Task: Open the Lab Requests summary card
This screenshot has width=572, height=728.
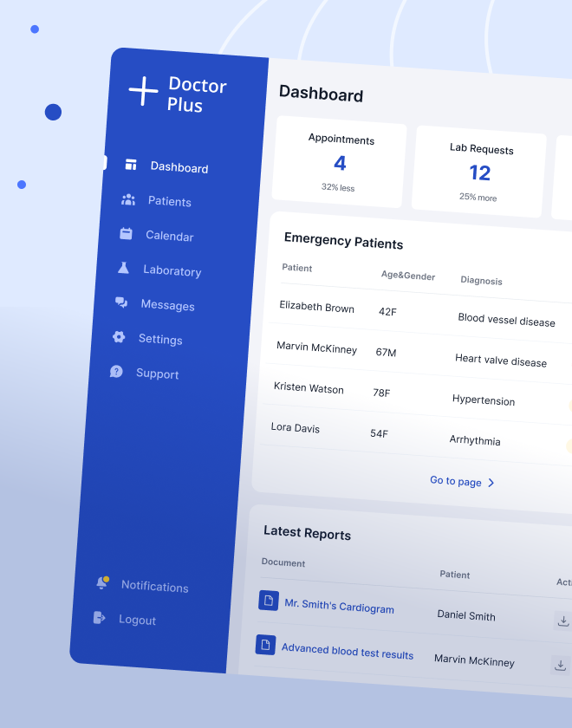Action: [479, 172]
